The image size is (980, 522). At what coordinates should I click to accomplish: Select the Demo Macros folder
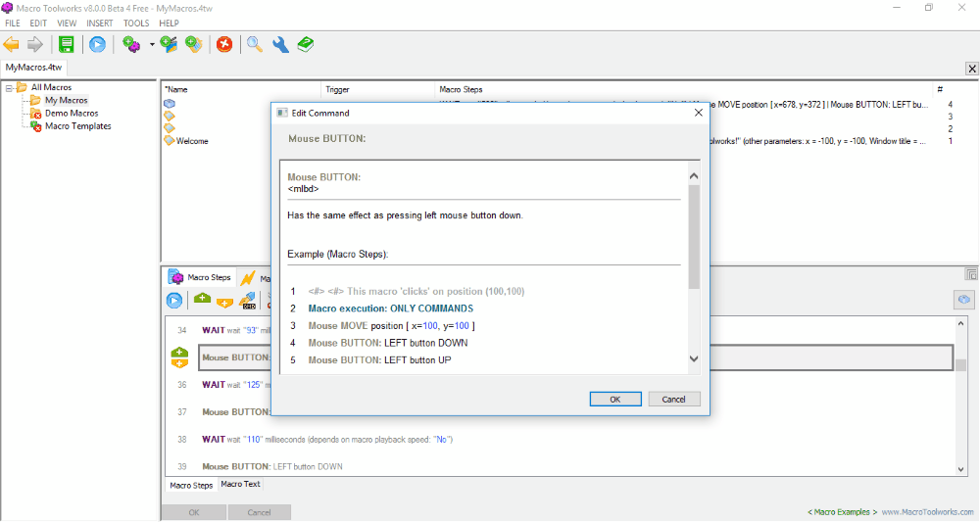(72, 113)
